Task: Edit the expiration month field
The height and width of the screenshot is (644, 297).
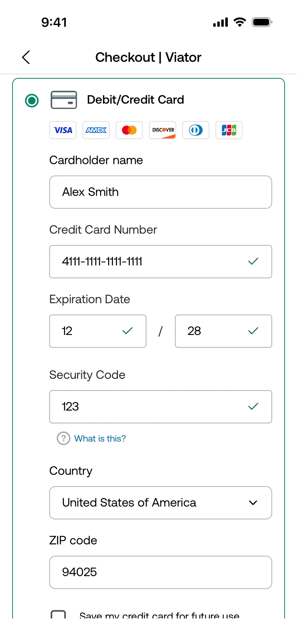Action: tap(90, 331)
